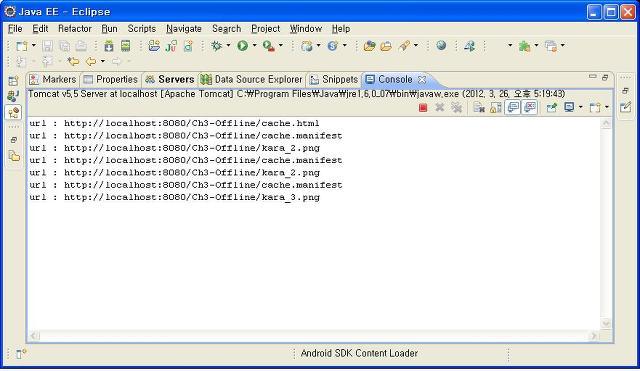
Task: Click the Console horizontal scrollbar right arrow
Action: [593, 336]
